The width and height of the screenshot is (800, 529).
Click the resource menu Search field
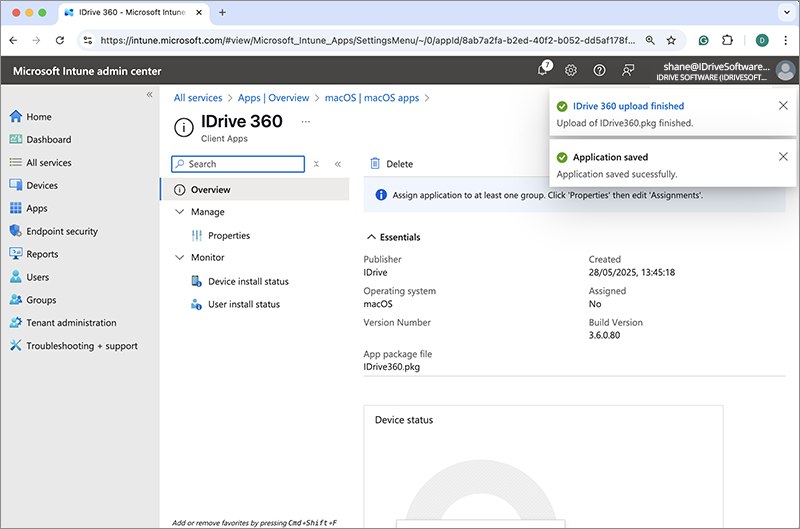(238, 164)
